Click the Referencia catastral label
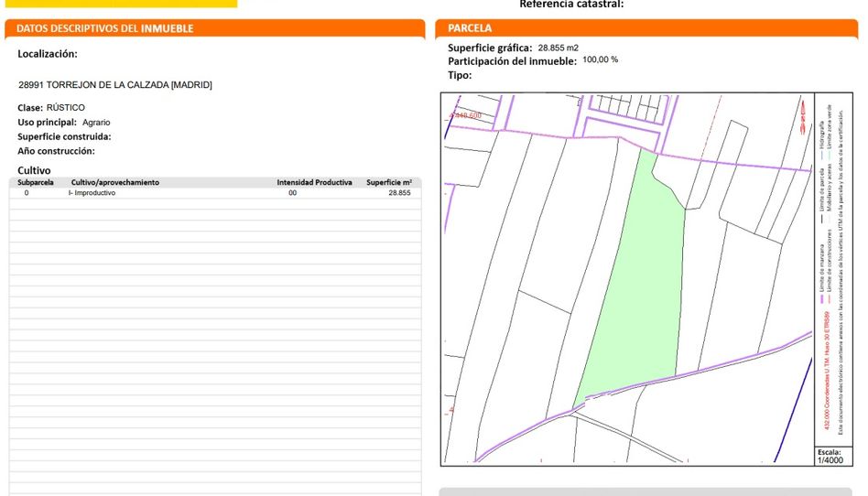 tap(571, 5)
